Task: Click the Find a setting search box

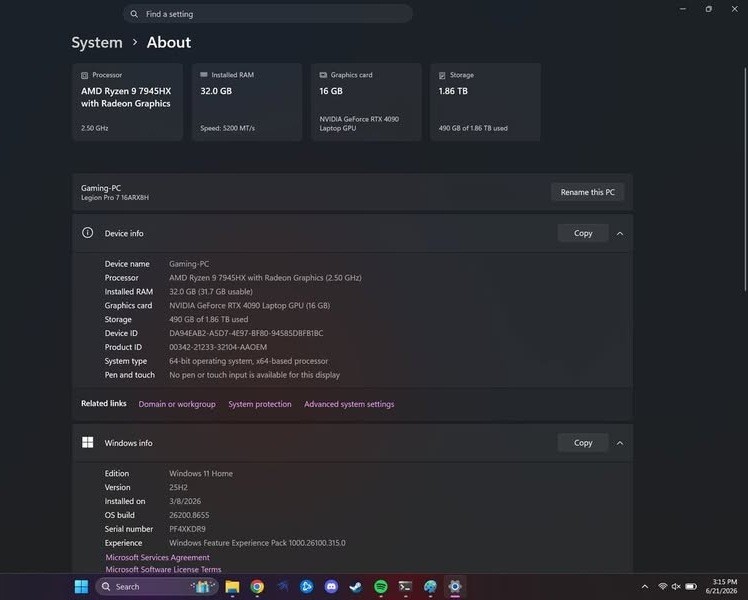Action: pyautogui.click(x=268, y=14)
